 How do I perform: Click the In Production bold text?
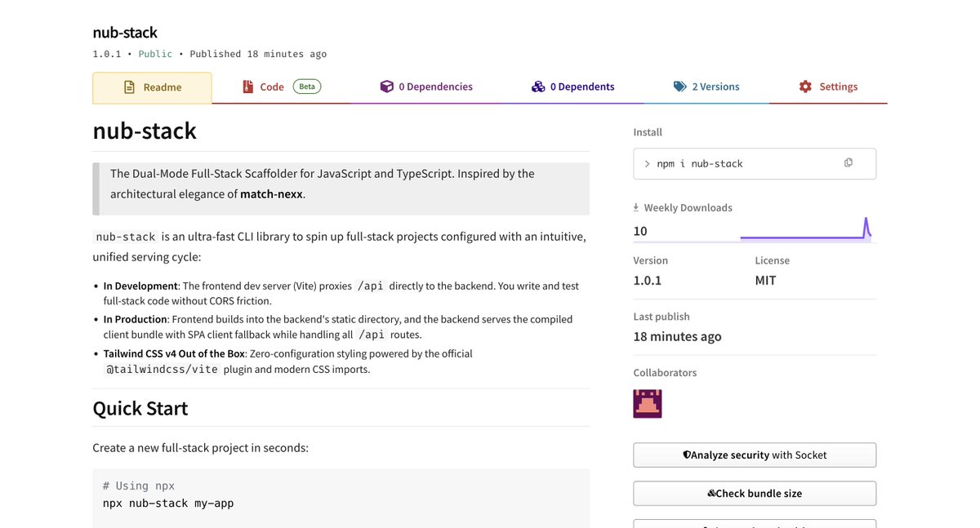136,319
